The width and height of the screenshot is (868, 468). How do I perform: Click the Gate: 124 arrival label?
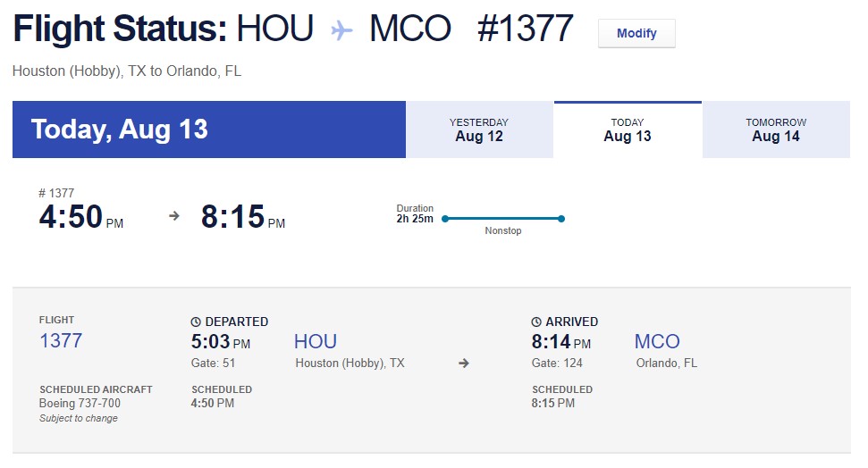(558, 364)
